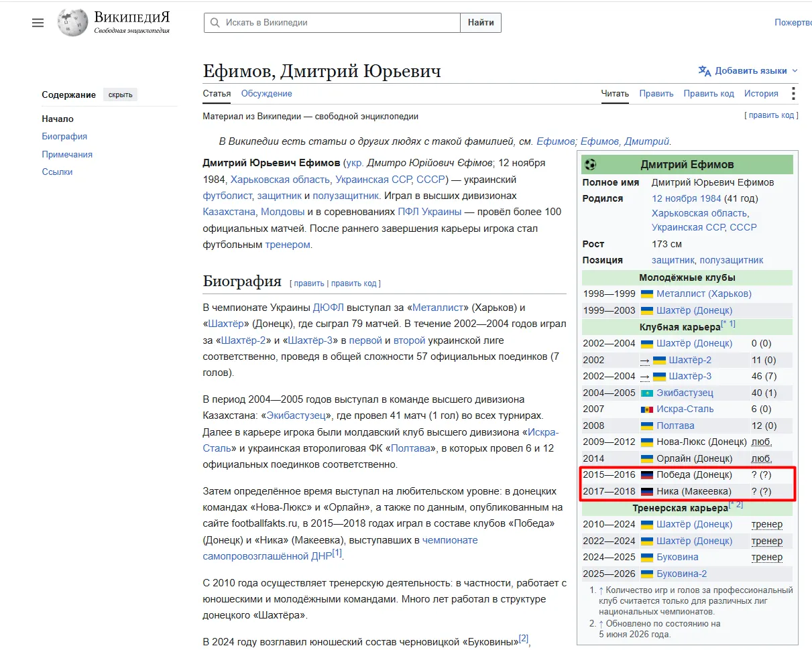The image size is (812, 650).
Task: Click Нова-Люкс (Донецк) infobox row text
Action: [x=701, y=442]
